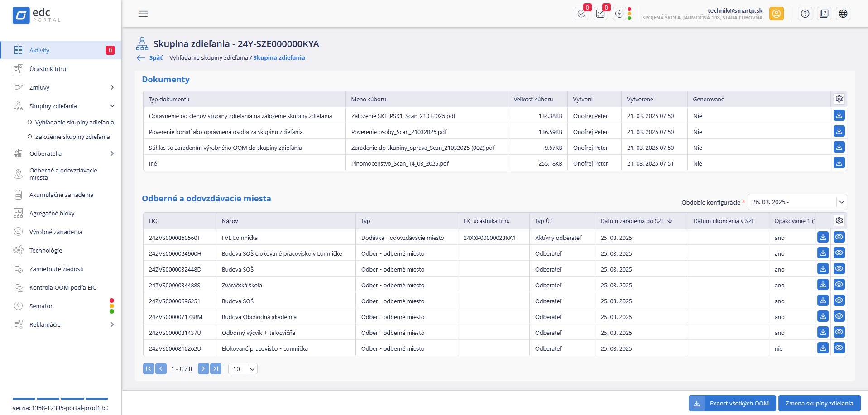Viewport: 868px width, 415px height.
Task: Download data for Budova Obchodná akadémia row
Action: point(823,316)
